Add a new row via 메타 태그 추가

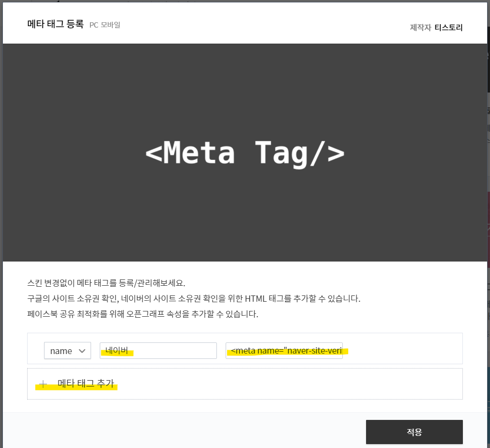tap(86, 384)
